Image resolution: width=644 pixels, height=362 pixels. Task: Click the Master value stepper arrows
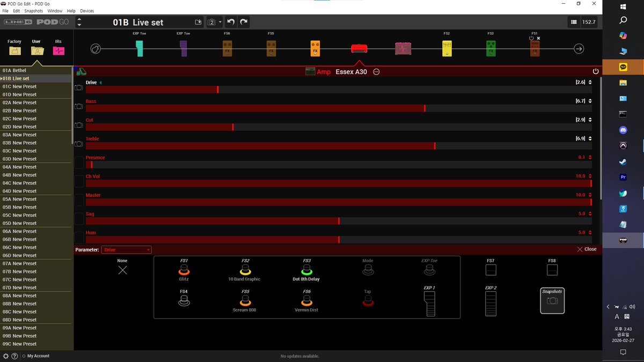coord(590,195)
